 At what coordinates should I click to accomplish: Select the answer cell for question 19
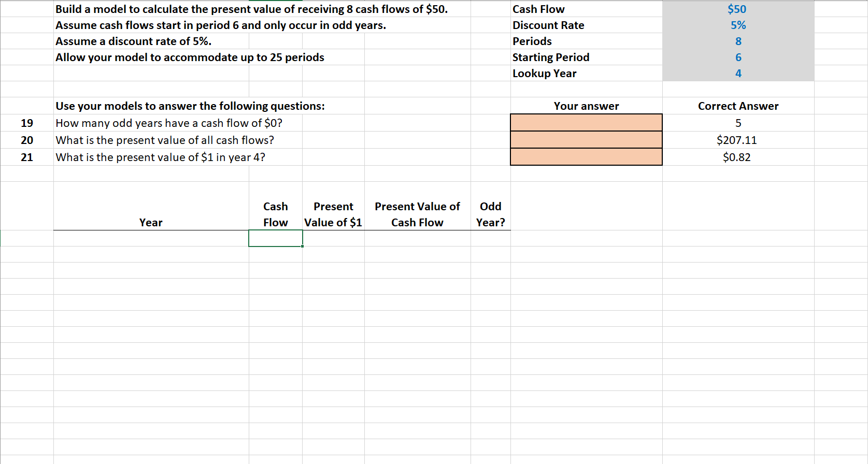[x=586, y=123]
